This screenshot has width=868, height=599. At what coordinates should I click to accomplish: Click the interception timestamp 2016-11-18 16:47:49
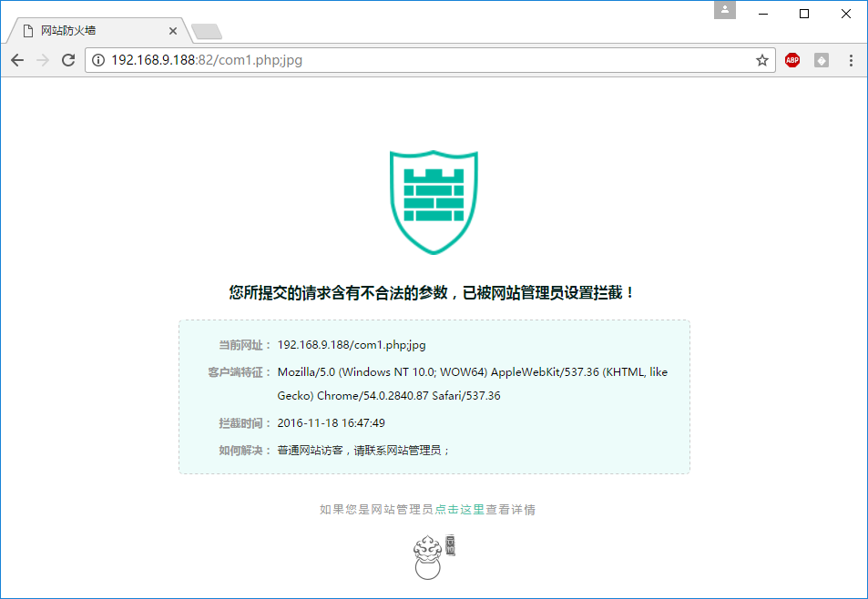[x=331, y=423]
